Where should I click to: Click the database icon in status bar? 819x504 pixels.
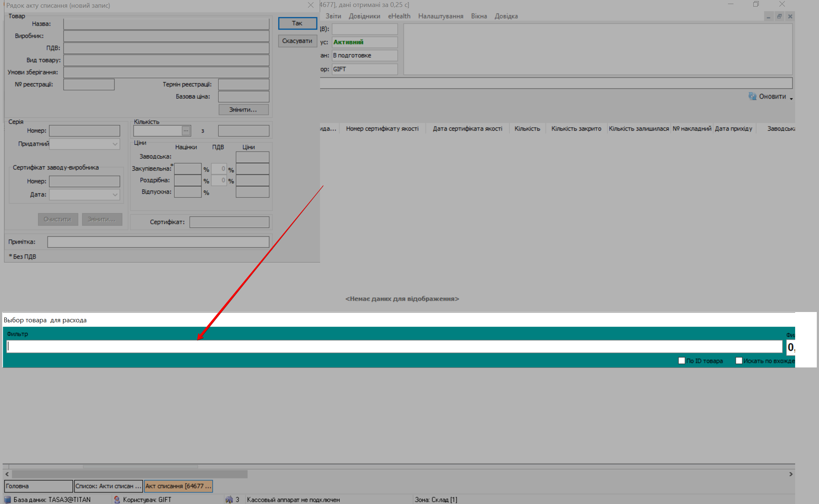pos(7,500)
